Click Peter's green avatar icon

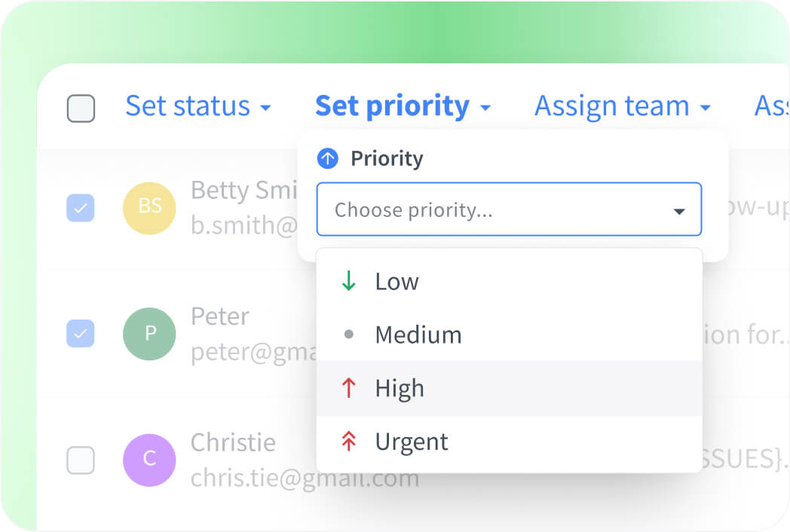click(x=149, y=334)
